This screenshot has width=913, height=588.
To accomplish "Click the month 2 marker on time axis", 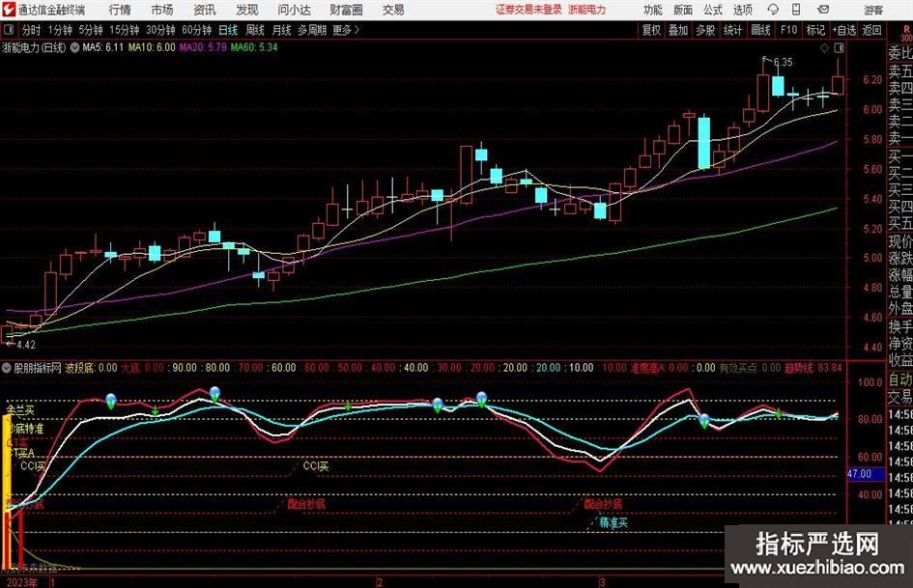I will coord(381,582).
